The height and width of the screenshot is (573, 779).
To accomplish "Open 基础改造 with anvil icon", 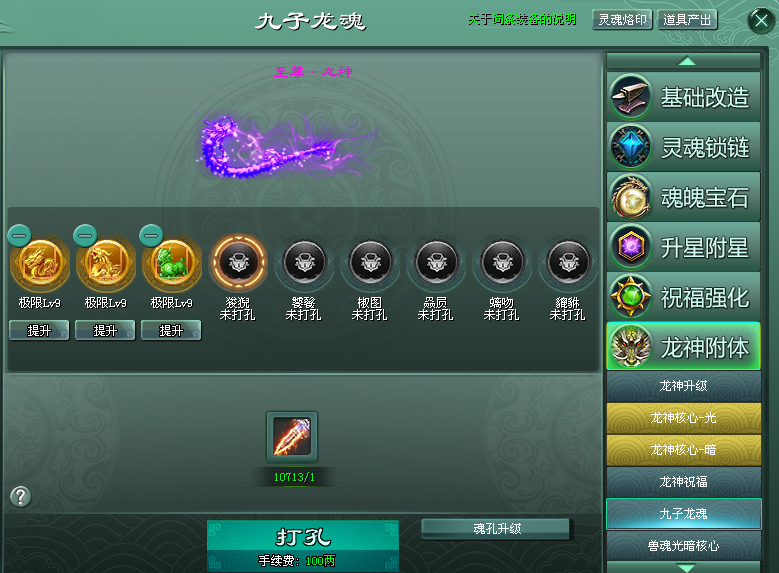I will 683,97.
